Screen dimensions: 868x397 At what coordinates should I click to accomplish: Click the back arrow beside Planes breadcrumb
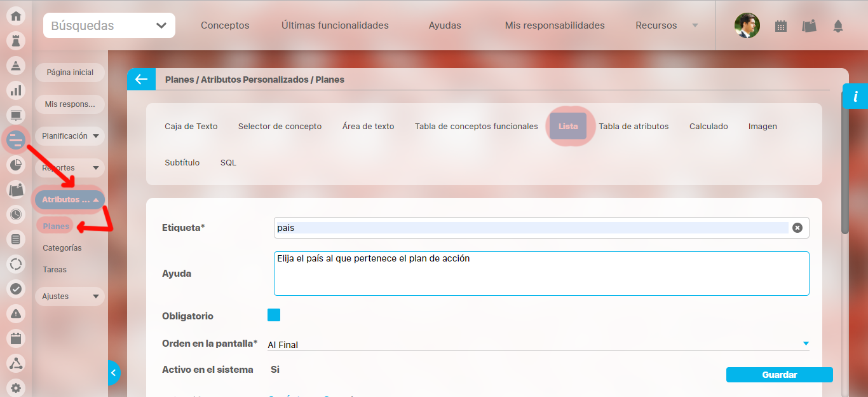pyautogui.click(x=141, y=80)
